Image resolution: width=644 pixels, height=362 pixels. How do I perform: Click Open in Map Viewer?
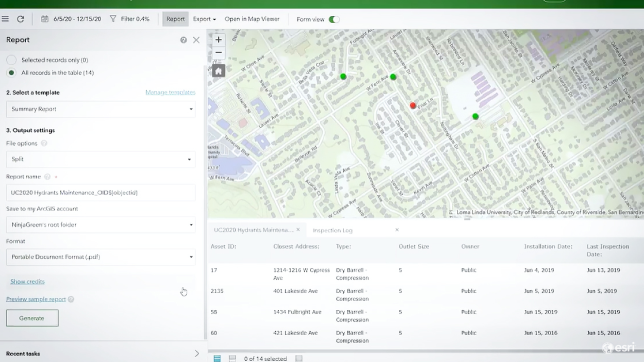252,19
